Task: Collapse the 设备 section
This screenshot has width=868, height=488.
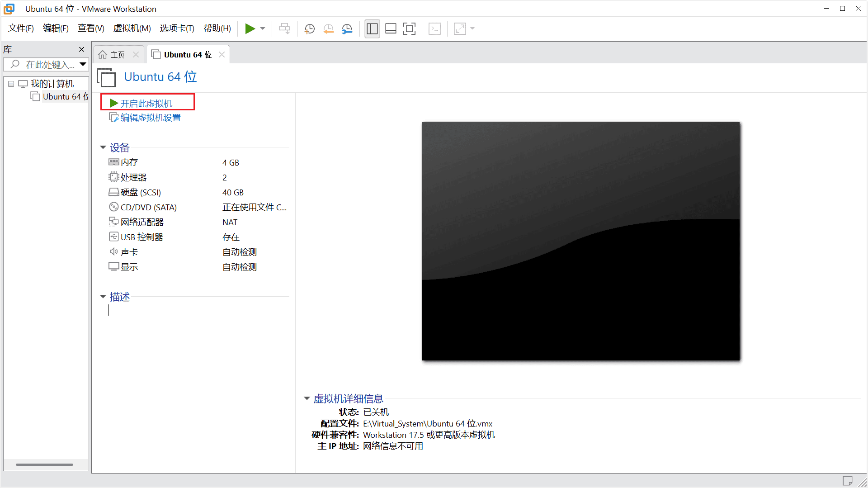Action: [103, 148]
